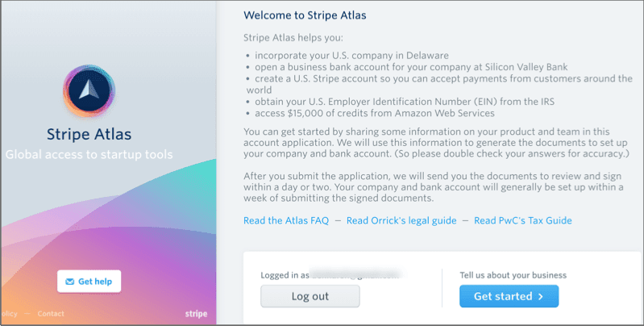This screenshot has height=326, width=644.
Task: Click the Stripe Atlas title under the logo
Action: (x=89, y=134)
